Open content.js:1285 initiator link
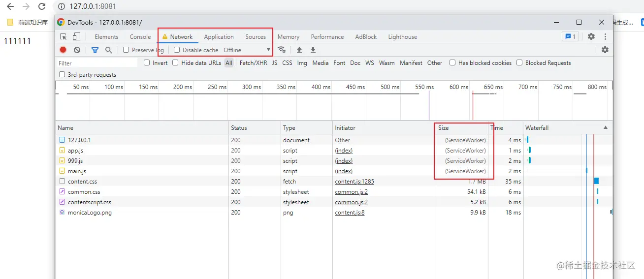The width and height of the screenshot is (644, 279). point(354,182)
